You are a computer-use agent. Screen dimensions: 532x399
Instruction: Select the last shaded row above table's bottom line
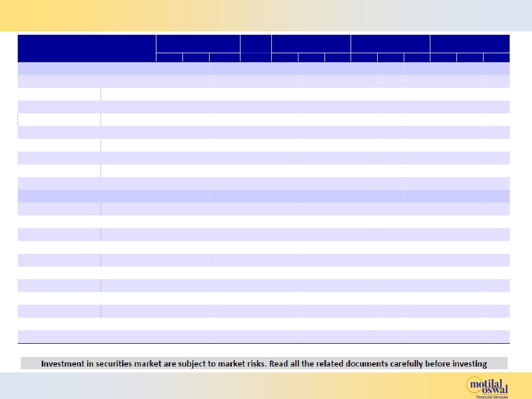point(263,336)
